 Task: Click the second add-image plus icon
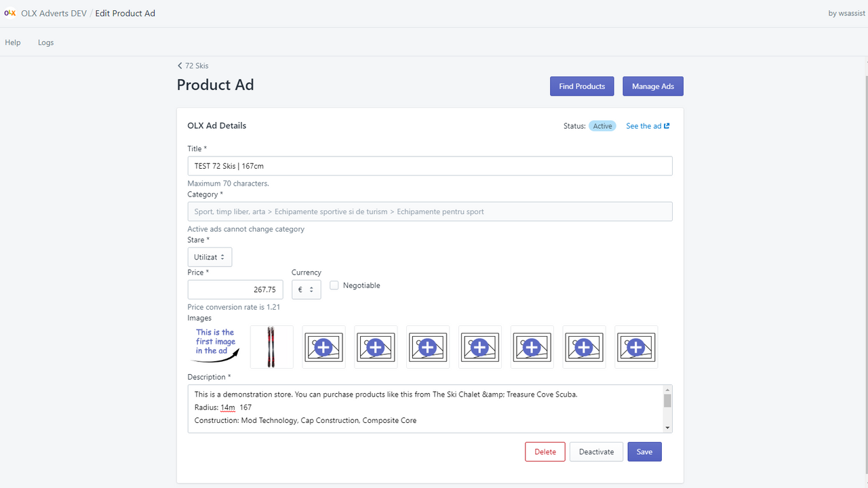point(376,347)
